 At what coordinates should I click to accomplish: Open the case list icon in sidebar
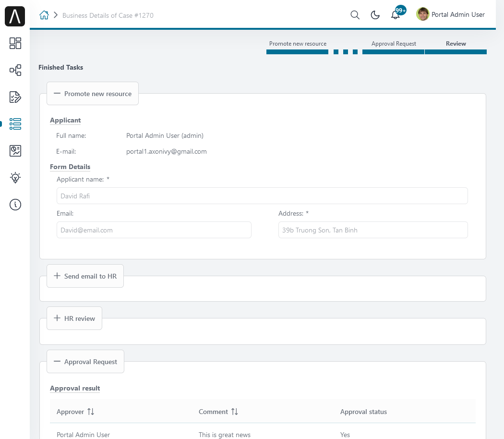pyautogui.click(x=15, y=124)
